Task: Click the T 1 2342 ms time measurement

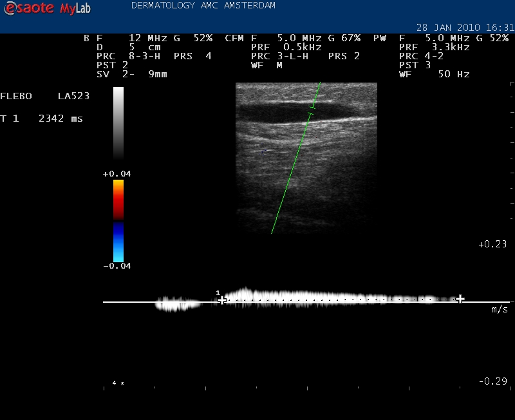Action: [x=41, y=118]
